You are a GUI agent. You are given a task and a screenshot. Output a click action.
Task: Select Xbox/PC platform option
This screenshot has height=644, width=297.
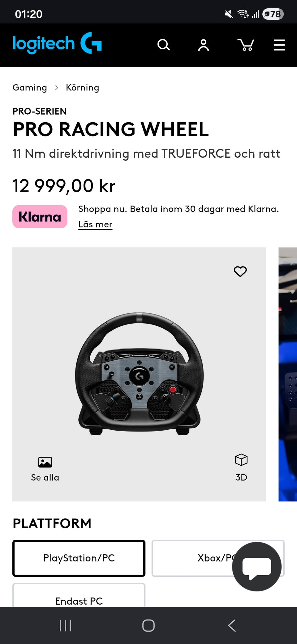tap(218, 558)
